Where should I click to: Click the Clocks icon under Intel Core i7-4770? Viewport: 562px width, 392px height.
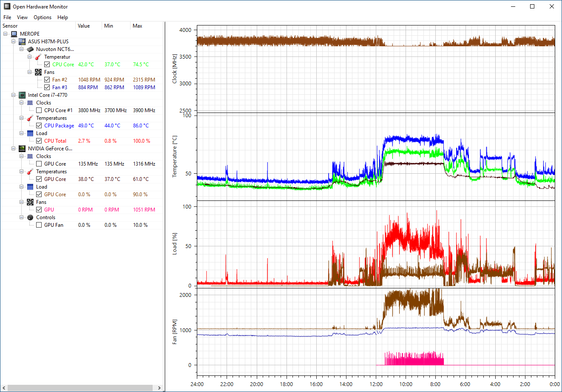click(30, 103)
